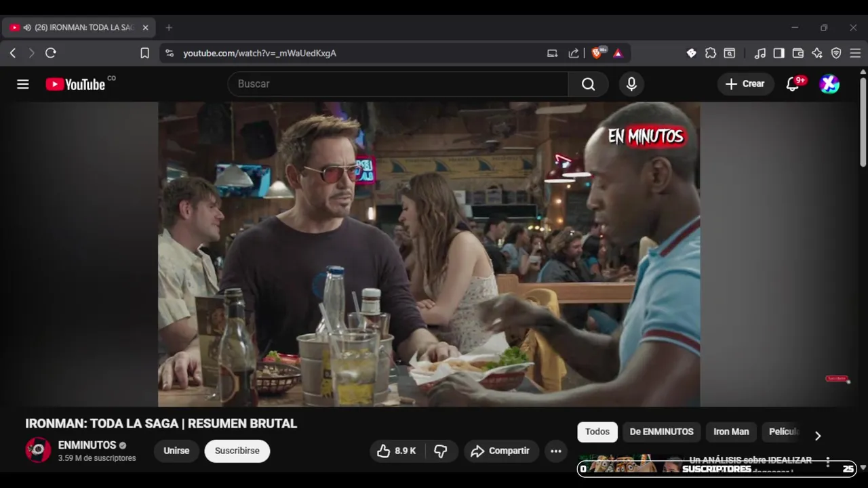Focus the Buscar search field
Screen dimensions: 868x488
398,84
